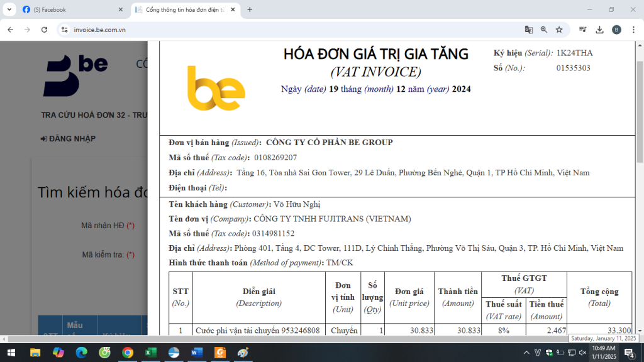Click seller tax code 0108269207
Screen dimensions: 644x362
coord(275,158)
